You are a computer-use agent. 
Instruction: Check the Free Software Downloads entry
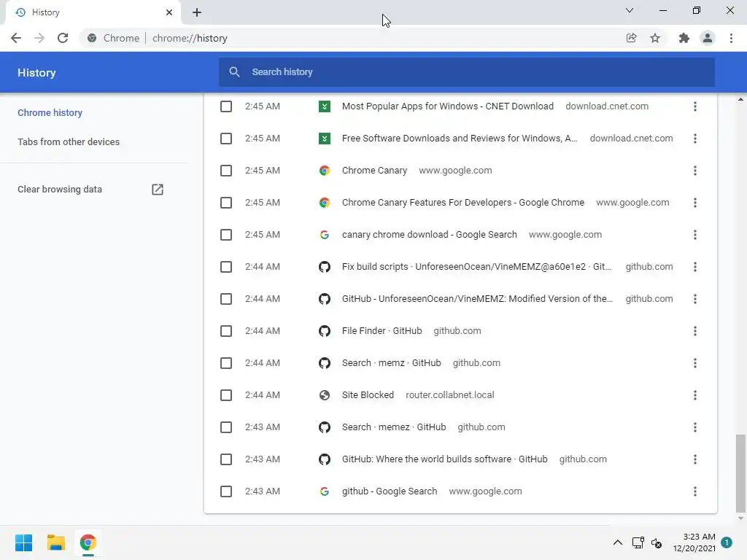click(226, 139)
